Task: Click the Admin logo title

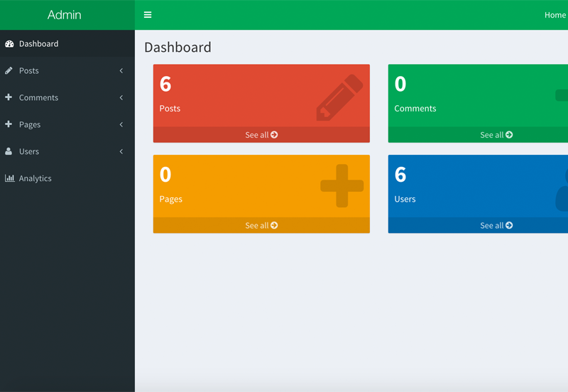Action: [64, 15]
